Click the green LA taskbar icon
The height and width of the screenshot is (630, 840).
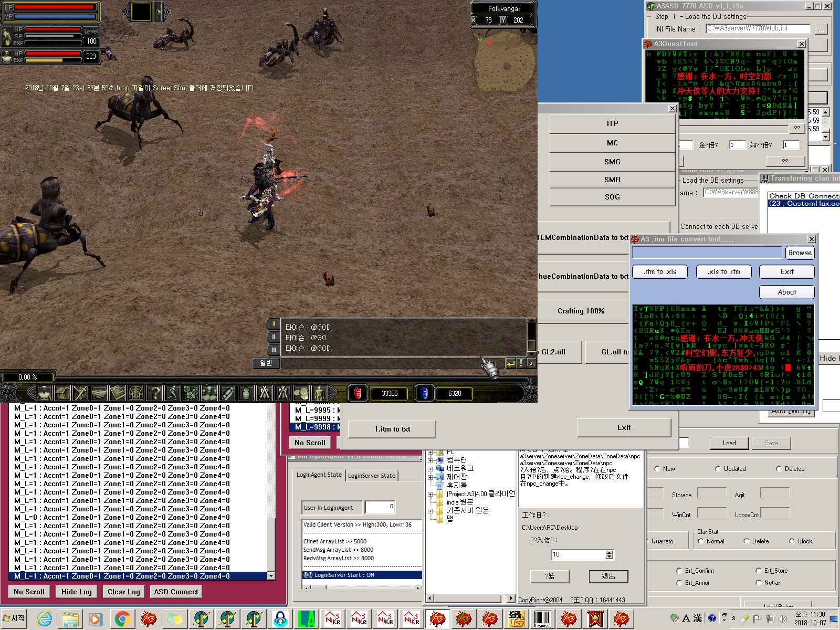(x=307, y=619)
